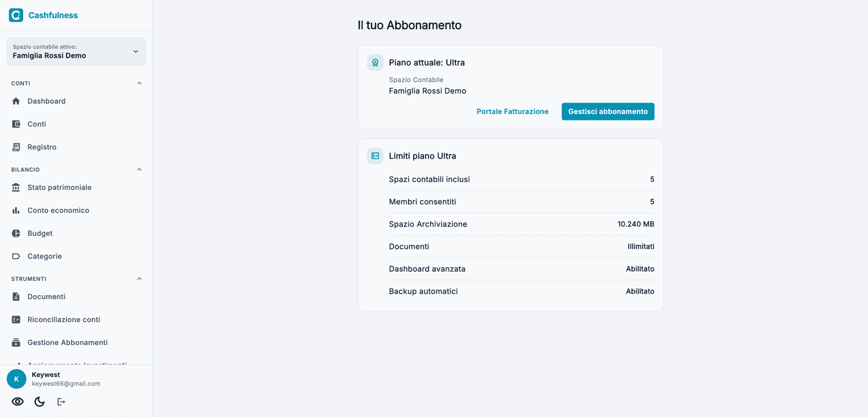This screenshot has width=868, height=417.
Task: Click the Registro ledger icon
Action: click(16, 147)
